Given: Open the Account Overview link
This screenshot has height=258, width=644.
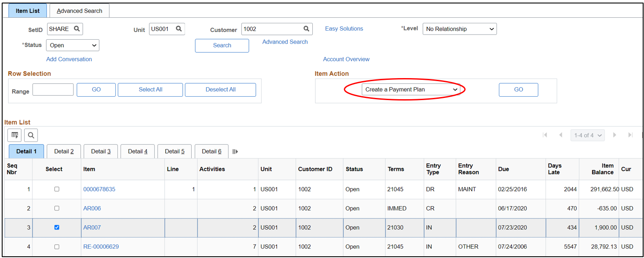Looking at the screenshot, I should (x=346, y=59).
